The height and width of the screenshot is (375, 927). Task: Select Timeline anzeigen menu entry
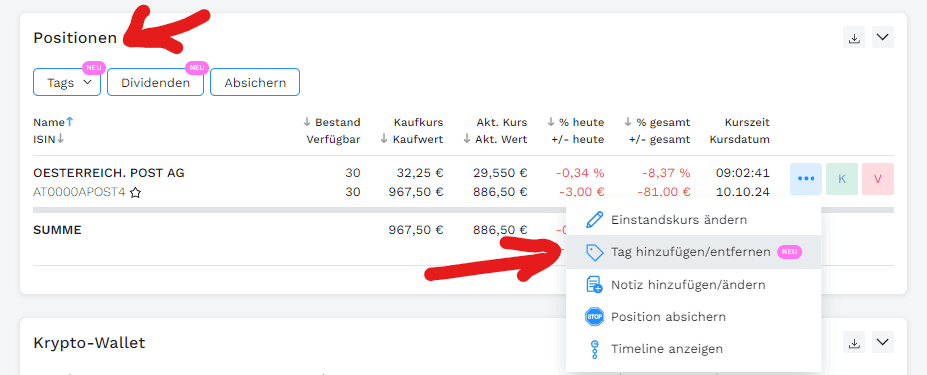[693, 349]
